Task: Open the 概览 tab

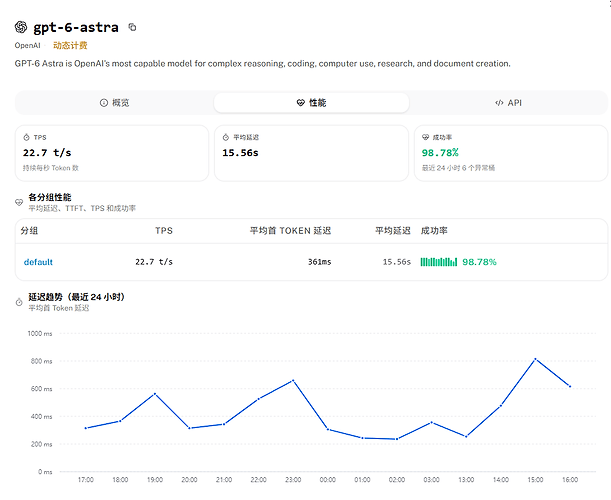Action: click(115, 103)
